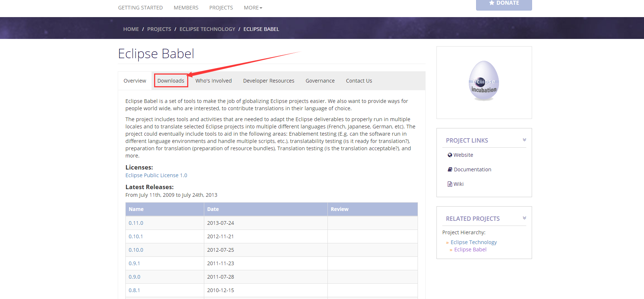Go to Projects breadcrumb link
The image size is (644, 299).
(x=159, y=29)
